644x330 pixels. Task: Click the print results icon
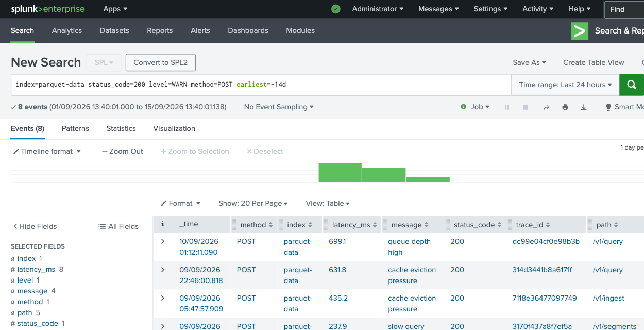coord(565,107)
